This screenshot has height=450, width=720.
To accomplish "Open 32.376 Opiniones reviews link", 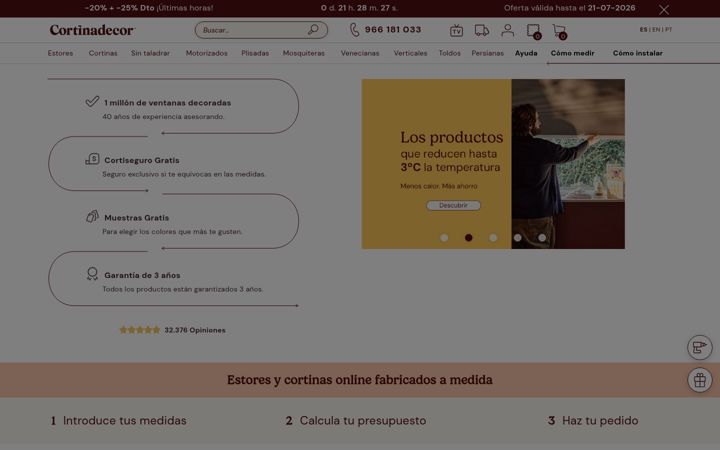I will coord(195,330).
